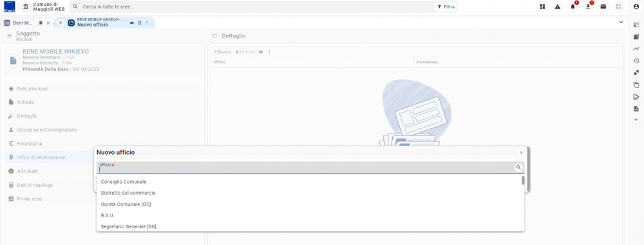Open the user account avatar icon
This screenshot has height=245, width=644.
[636, 6]
